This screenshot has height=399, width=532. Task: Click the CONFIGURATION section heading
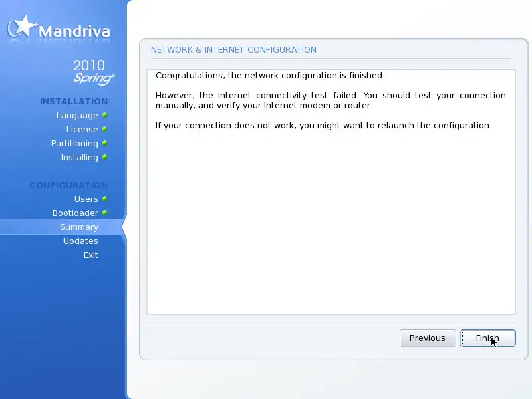[69, 186]
